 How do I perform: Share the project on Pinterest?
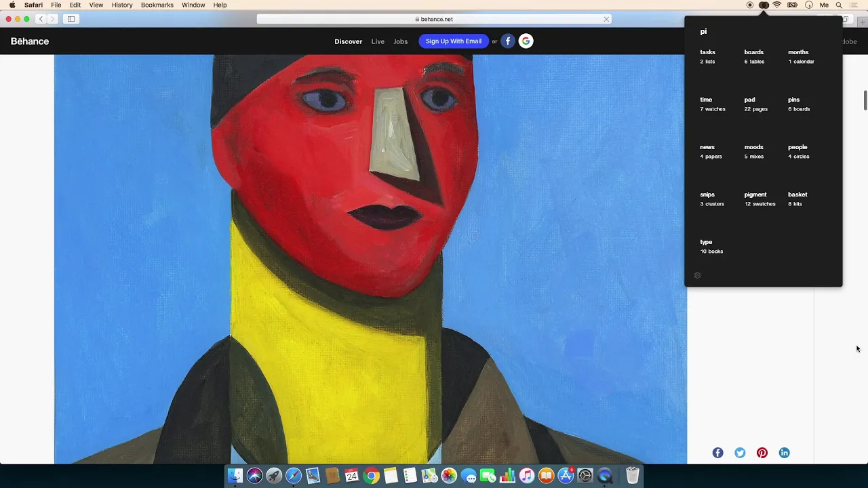point(762,453)
